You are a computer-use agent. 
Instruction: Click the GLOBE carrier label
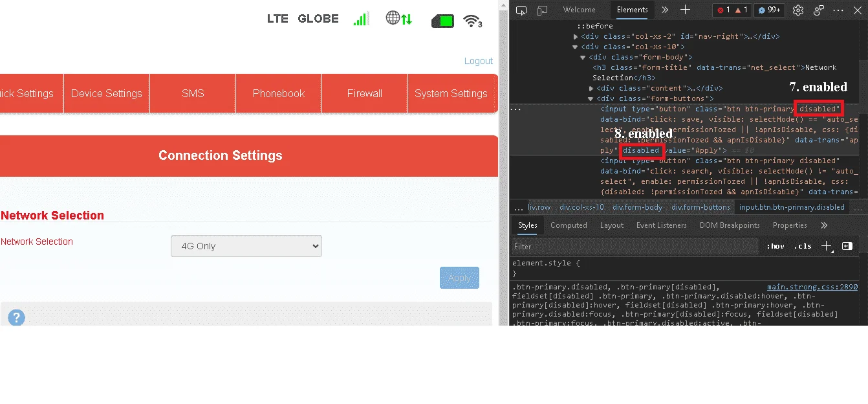[x=318, y=19]
